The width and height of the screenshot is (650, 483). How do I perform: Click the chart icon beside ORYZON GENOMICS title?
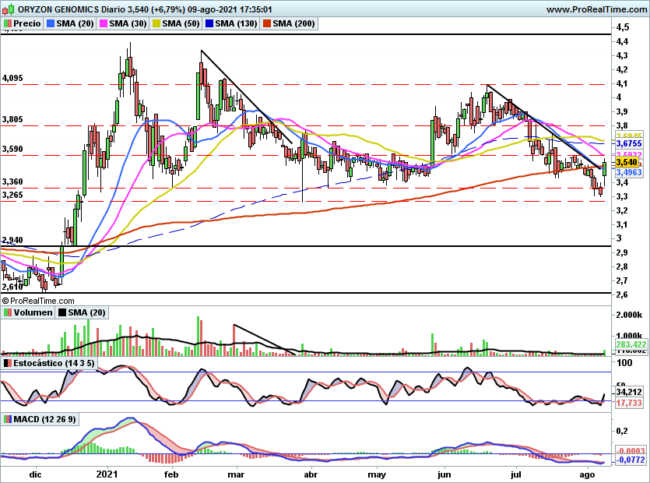click(9, 9)
